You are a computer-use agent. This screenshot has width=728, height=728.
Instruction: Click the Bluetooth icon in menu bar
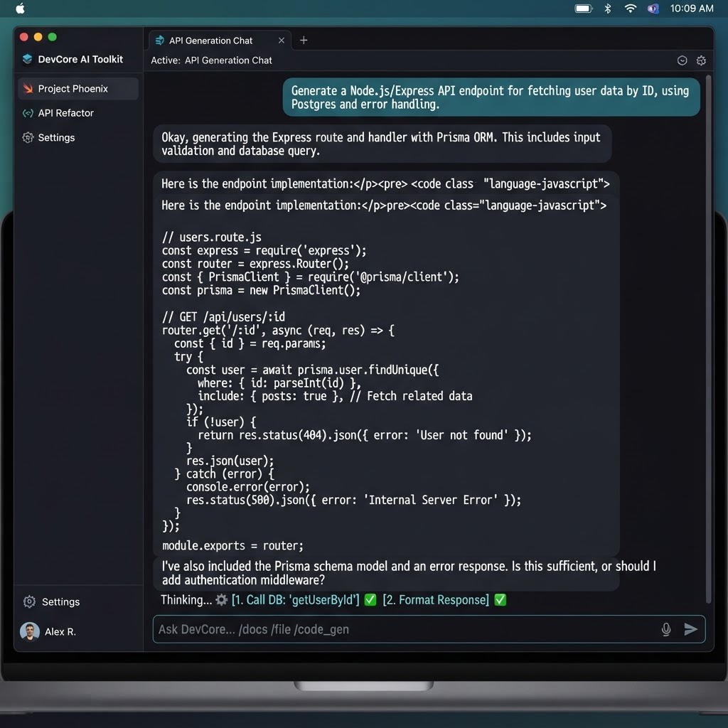coord(607,9)
